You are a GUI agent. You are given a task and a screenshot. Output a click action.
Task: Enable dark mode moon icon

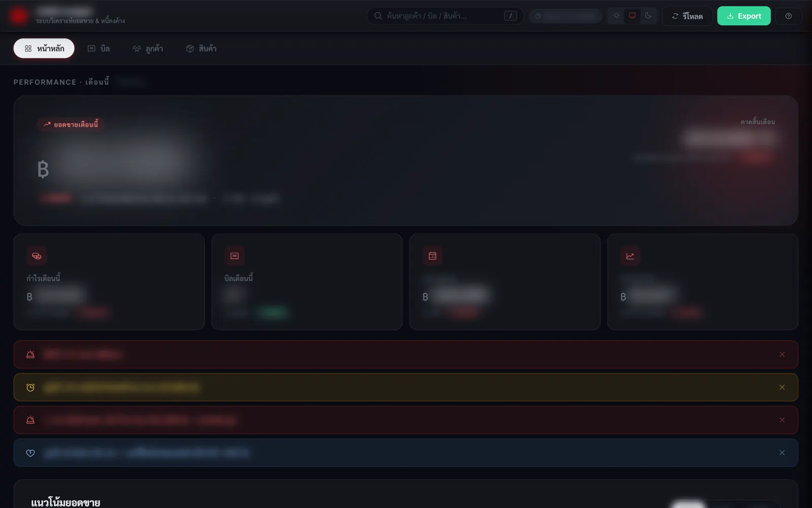click(x=648, y=16)
